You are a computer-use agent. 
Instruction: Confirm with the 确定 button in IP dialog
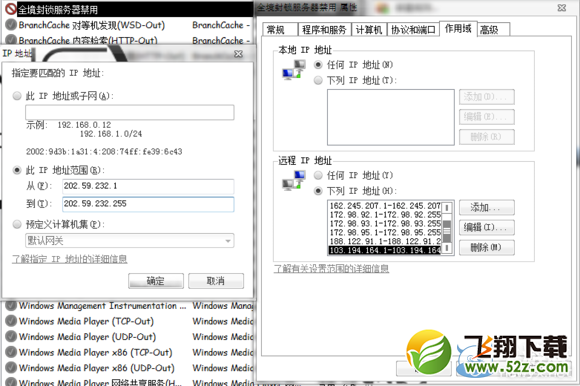pos(156,281)
